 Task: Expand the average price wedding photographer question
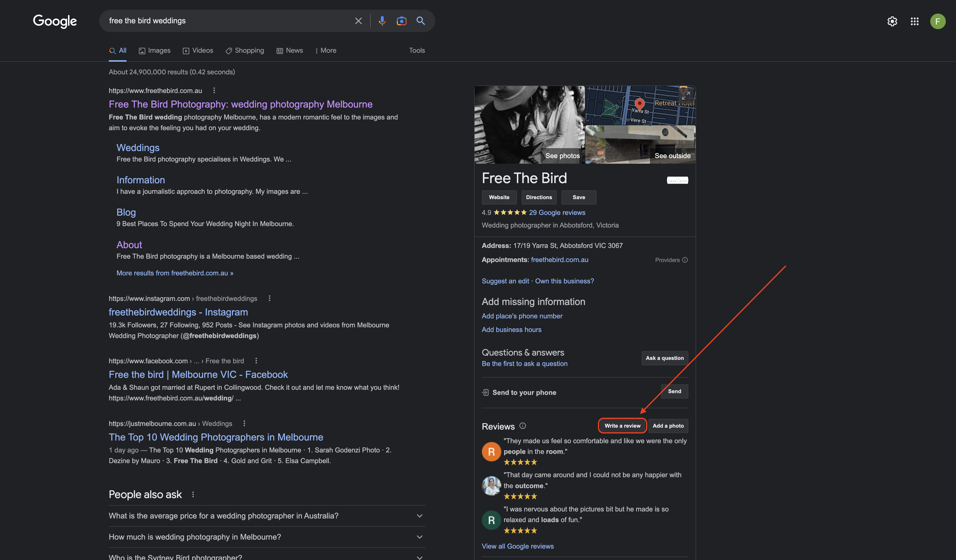[419, 516]
